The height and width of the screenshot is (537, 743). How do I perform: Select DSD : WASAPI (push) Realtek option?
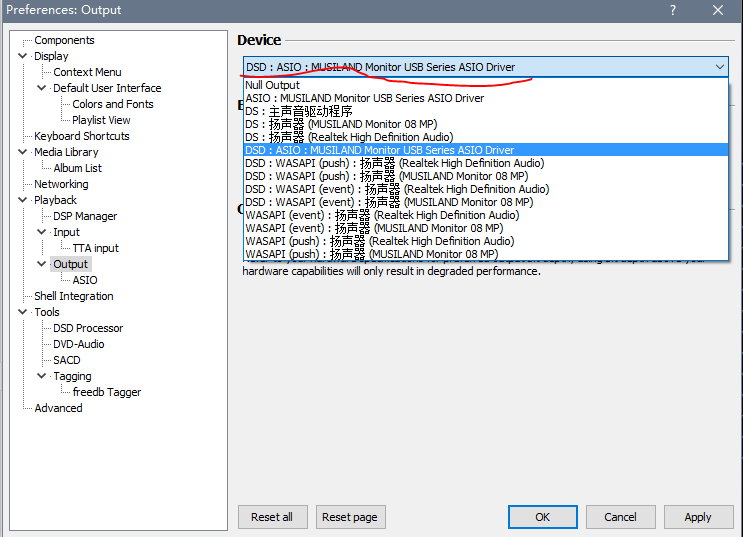tap(394, 163)
